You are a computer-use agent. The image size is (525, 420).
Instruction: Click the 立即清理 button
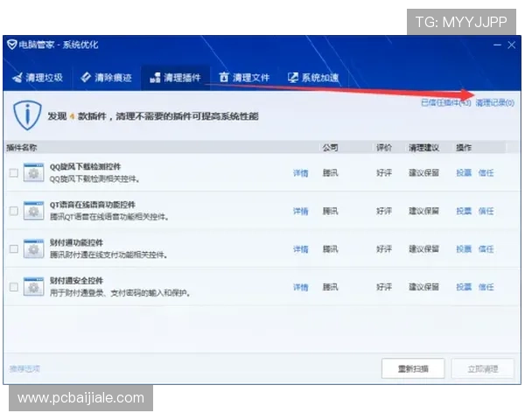tap(482, 368)
